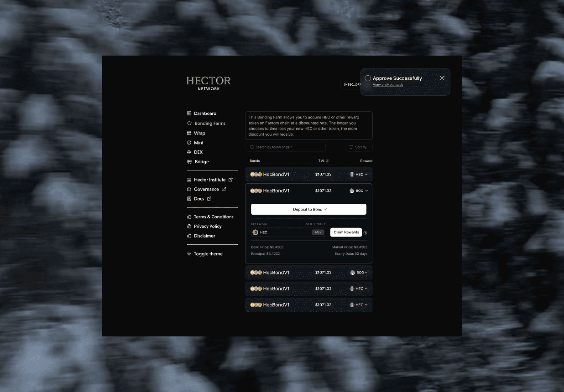564x392 pixels.
Task: Click the HEC token icon in earned field
Action: pyautogui.click(x=256, y=232)
